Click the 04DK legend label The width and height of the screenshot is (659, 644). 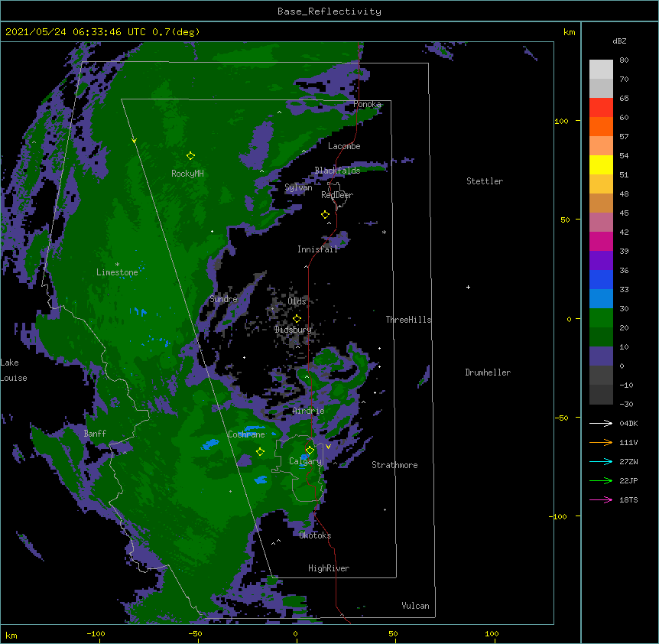click(x=628, y=423)
